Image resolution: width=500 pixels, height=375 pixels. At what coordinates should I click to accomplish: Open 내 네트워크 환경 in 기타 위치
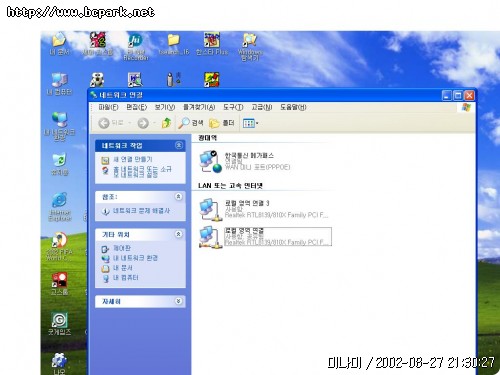pyautogui.click(x=130, y=258)
